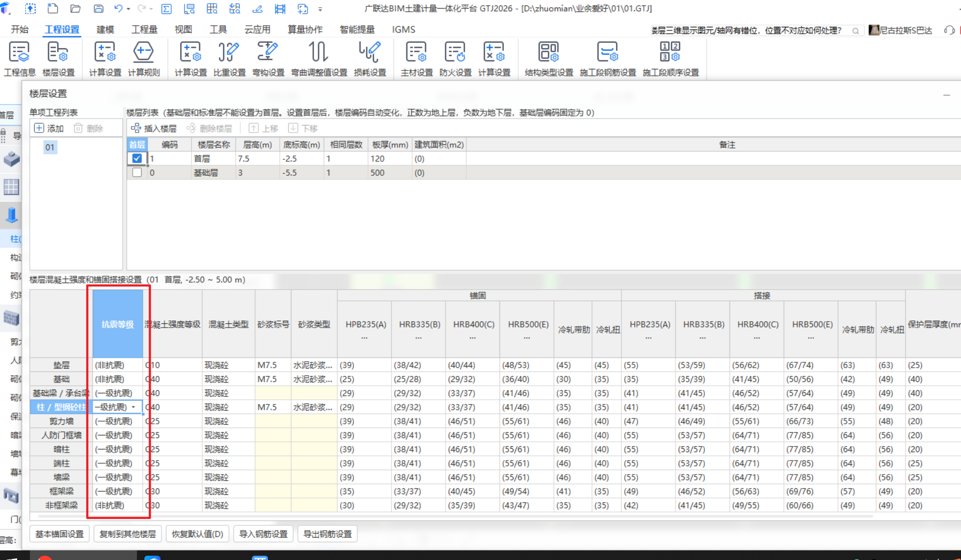Check the 首层 checkbox for 基础层 row
961x560 pixels.
(137, 173)
